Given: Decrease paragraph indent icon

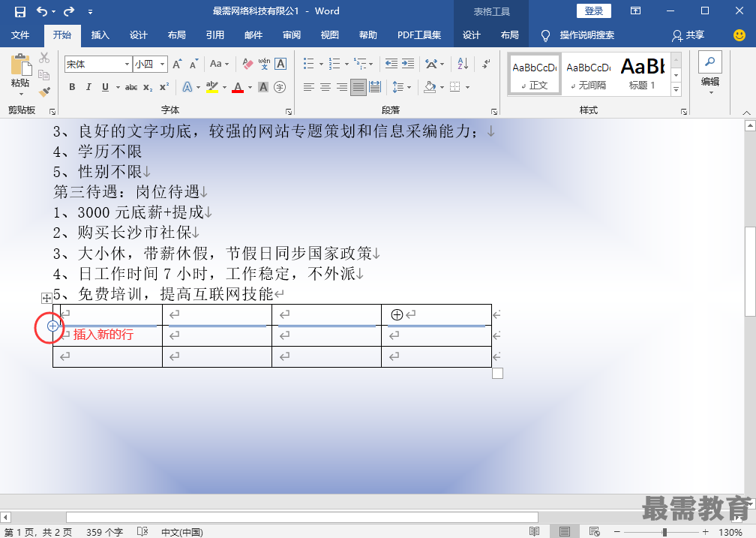Looking at the screenshot, I should click(391, 64).
